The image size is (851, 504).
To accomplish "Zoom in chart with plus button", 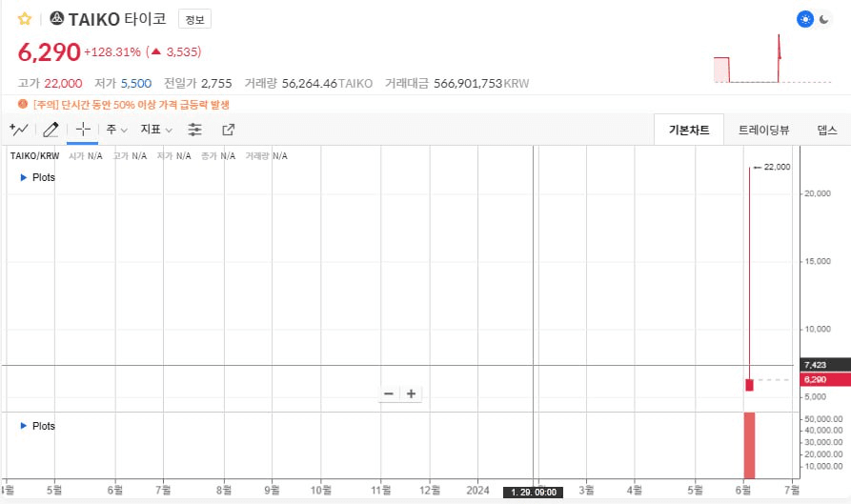I will point(411,393).
